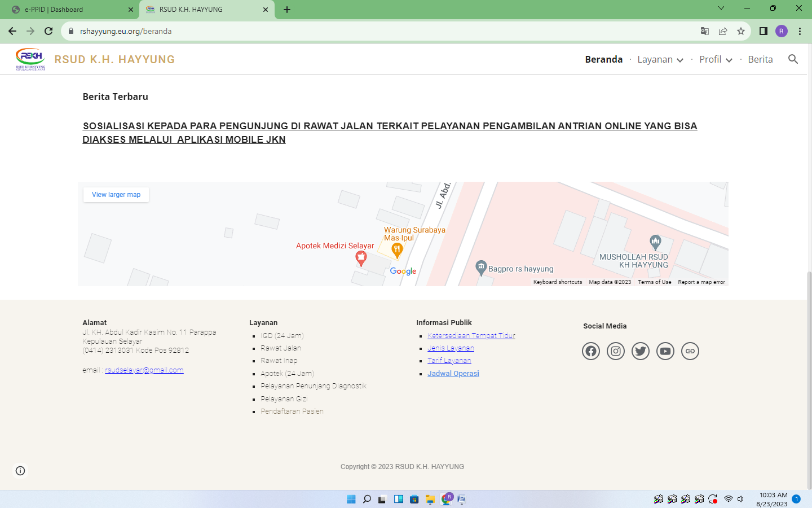The image size is (812, 508).
Task: Toggle the browser side panel
Action: point(763,31)
